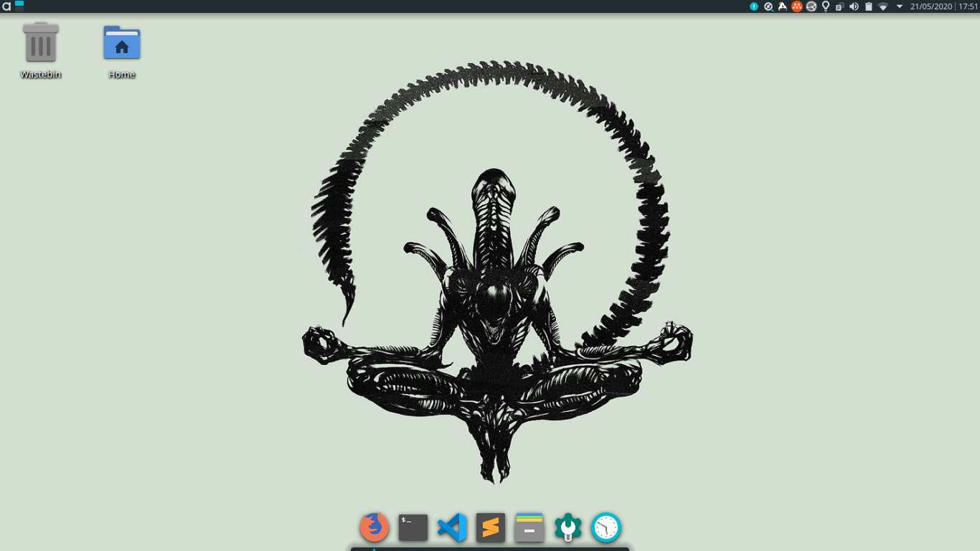Click the white figure tray icon beside the orange 'M'
980x551 pixels.
[x=782, y=6]
